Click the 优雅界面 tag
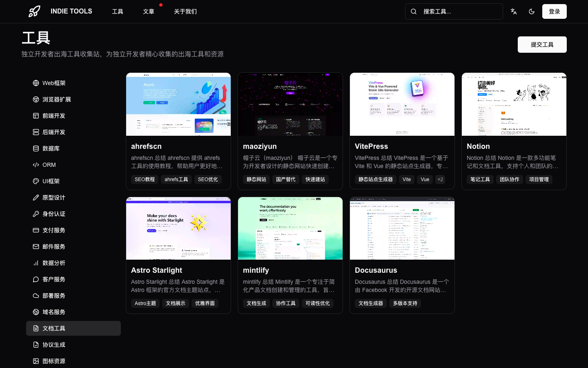 (x=205, y=303)
